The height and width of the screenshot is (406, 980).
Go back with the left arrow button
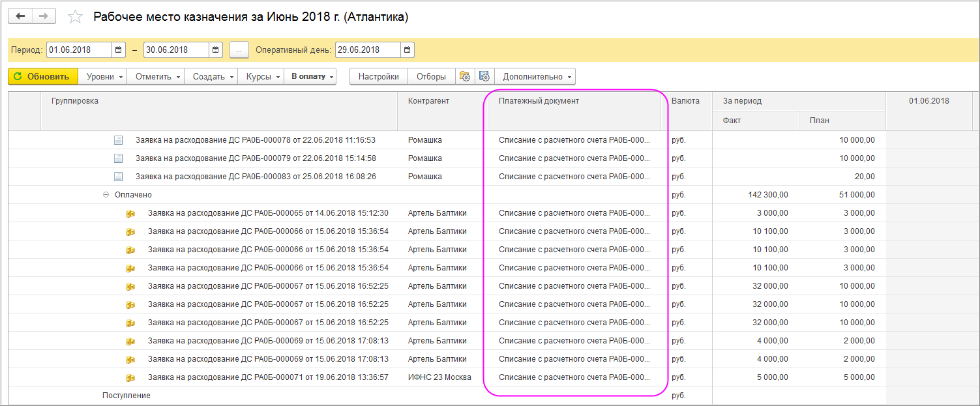tap(20, 16)
